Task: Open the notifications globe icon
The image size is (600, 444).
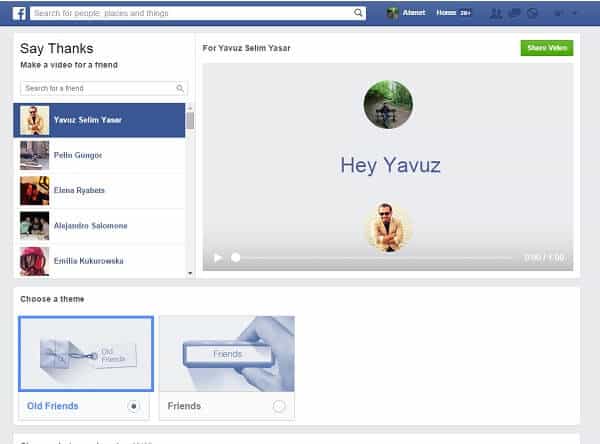Action: coord(532,14)
